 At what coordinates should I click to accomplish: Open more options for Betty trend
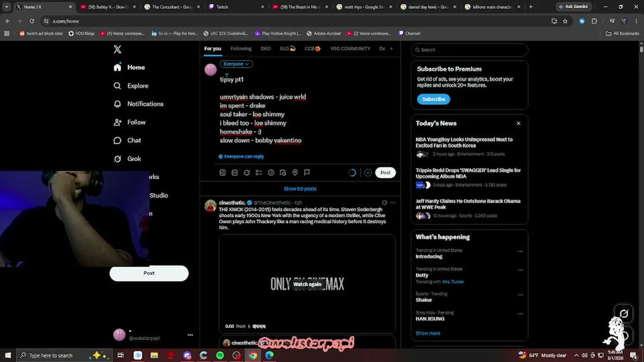coord(520,270)
